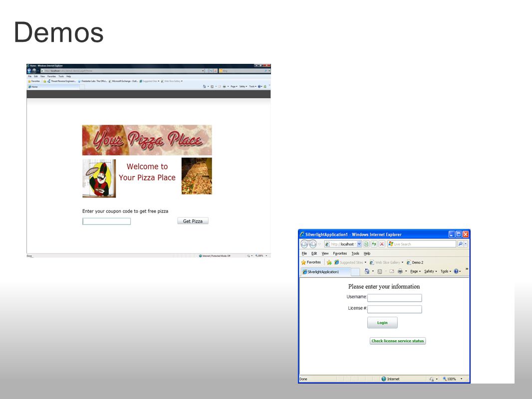Open the Demo 2 favorites link

[415, 262]
